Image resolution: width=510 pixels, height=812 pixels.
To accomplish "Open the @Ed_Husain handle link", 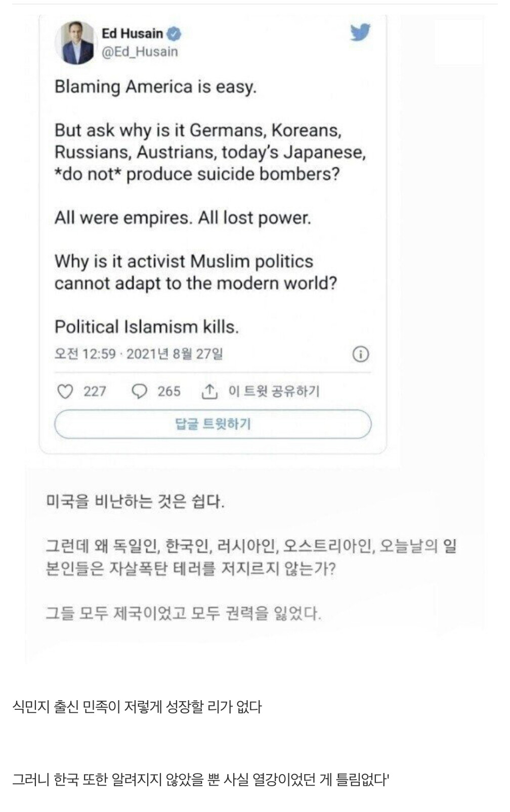I will pos(140,52).
